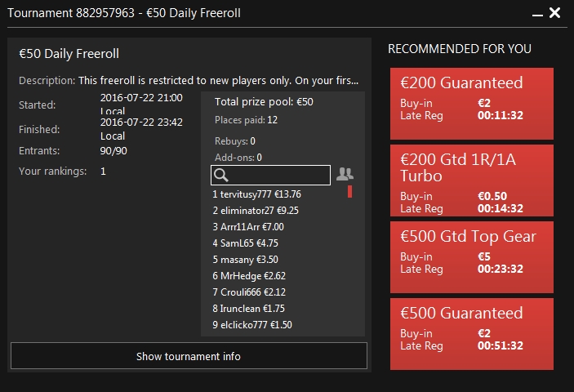Open the €200 Gtd 1R/1A Turbo card
Screen dimensions: 574x392
471,180
